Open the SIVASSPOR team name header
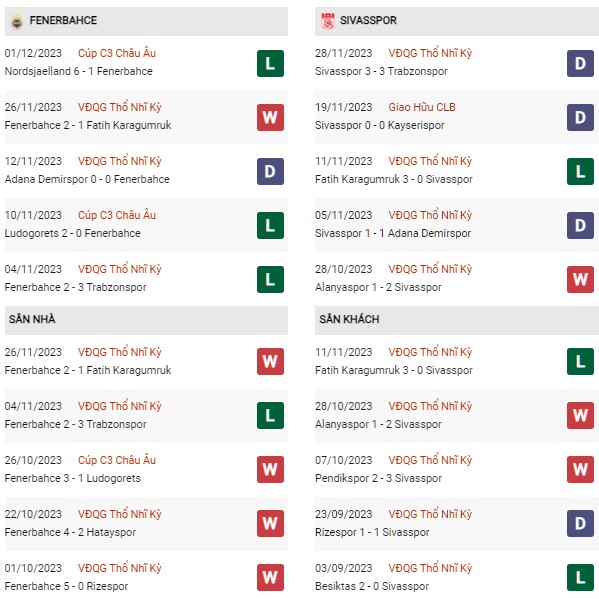599x599 pixels. (368, 20)
